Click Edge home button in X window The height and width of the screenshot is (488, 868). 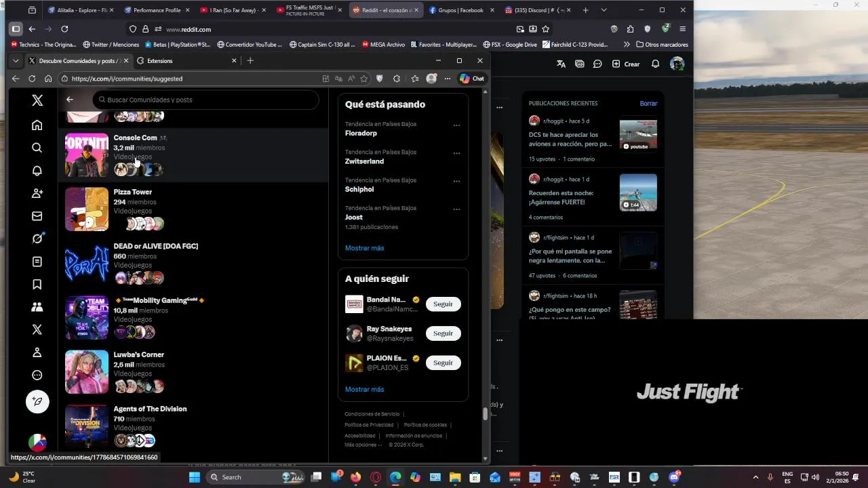coord(48,79)
